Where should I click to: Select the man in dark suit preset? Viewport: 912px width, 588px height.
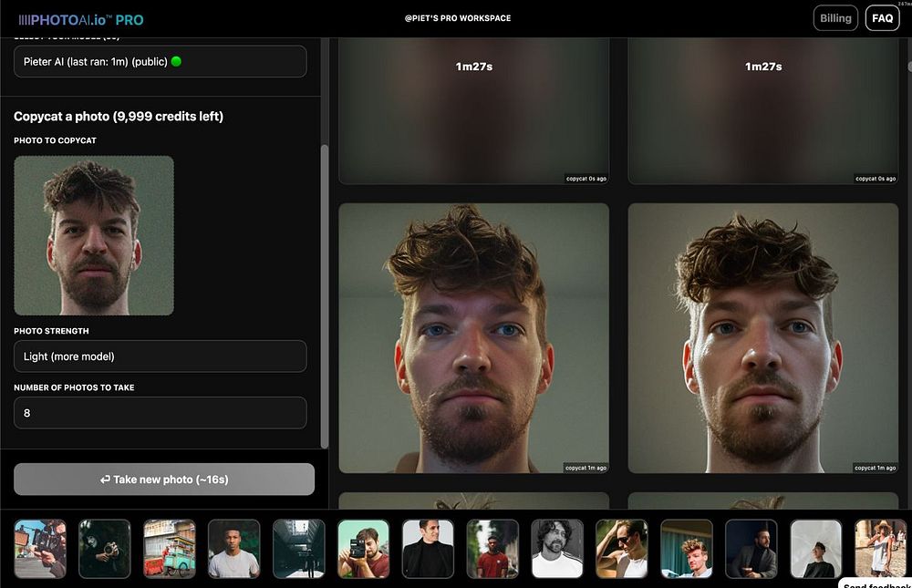(751, 549)
